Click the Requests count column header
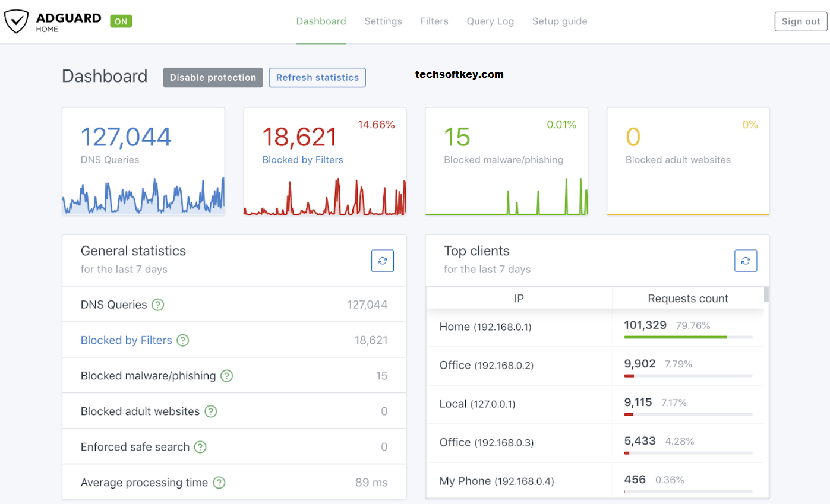Image resolution: width=830 pixels, height=504 pixels. tap(688, 299)
